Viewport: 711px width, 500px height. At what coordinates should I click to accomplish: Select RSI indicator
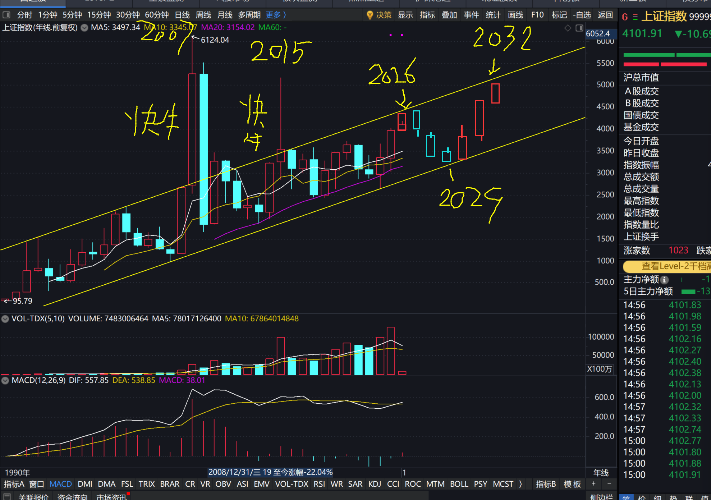pos(319,484)
